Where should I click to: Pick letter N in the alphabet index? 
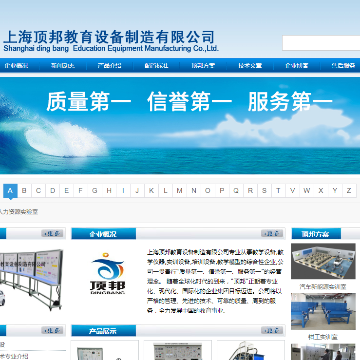click(194, 191)
